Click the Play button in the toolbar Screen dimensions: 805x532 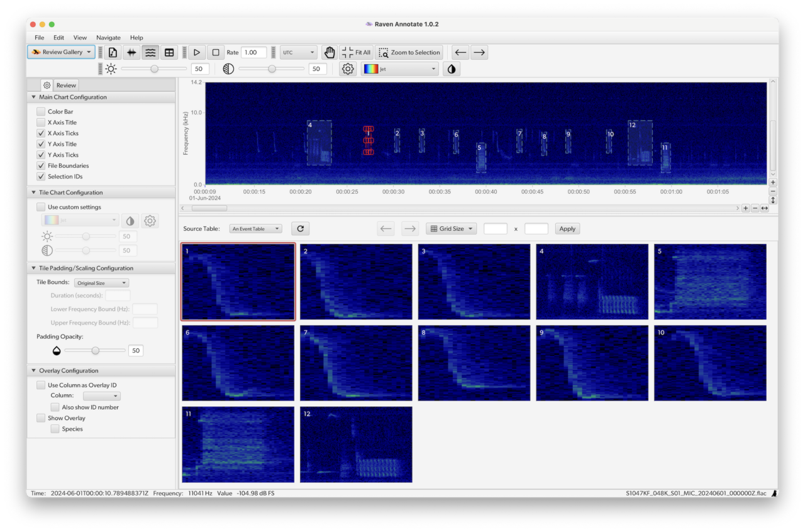[197, 53]
